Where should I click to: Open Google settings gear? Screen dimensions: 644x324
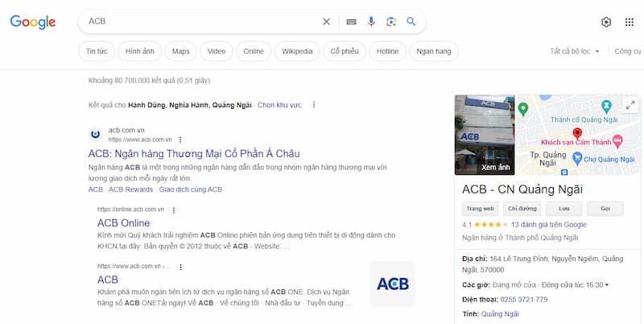606,22
